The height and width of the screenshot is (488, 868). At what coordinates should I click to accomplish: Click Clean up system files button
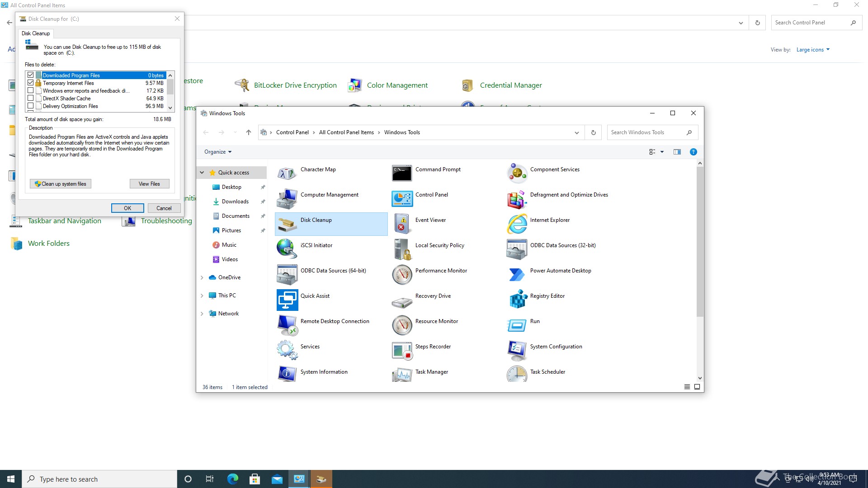[x=61, y=184]
